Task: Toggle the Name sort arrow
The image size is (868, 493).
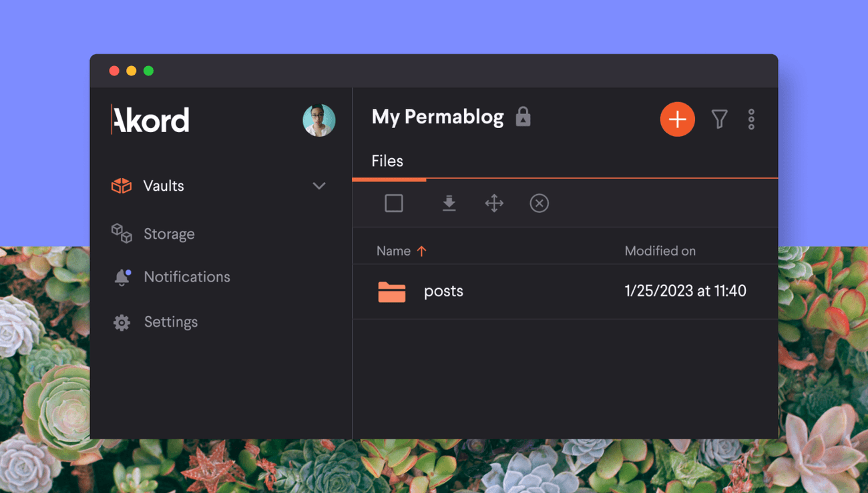Action: (421, 251)
